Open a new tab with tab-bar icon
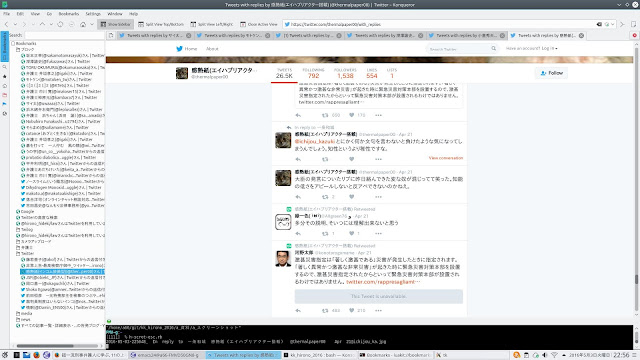Image resolution: width=640 pixels, height=360 pixels. coord(111,36)
